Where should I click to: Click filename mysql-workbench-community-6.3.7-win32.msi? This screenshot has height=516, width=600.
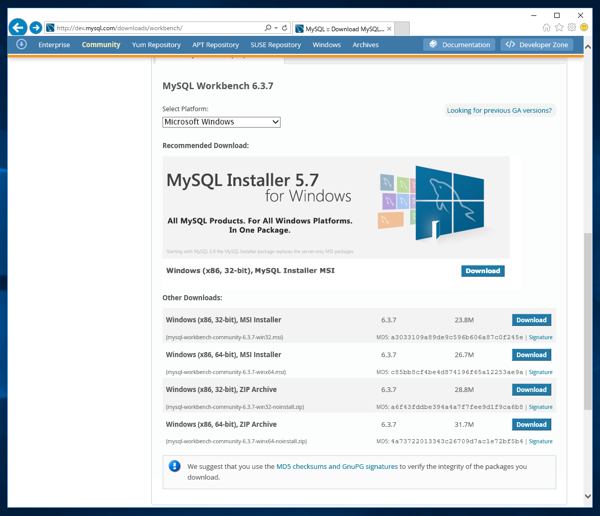click(224, 337)
